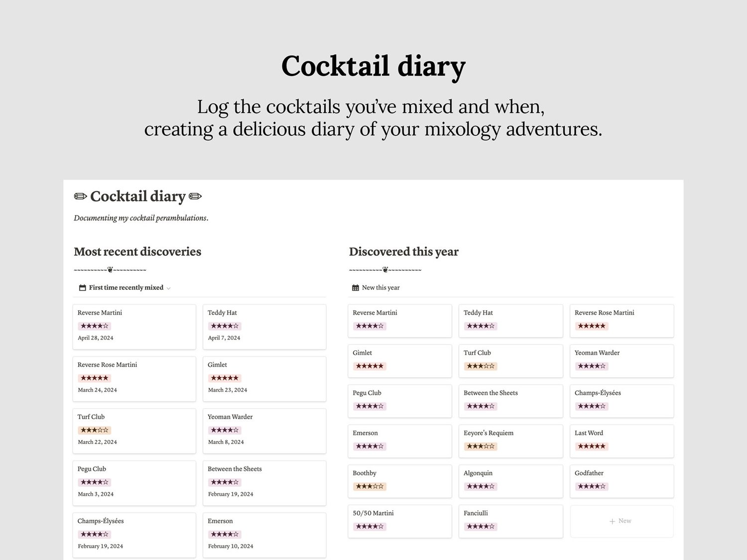Image resolution: width=747 pixels, height=560 pixels.
Task: Open the 50/50 Martini card
Action: [399, 521]
